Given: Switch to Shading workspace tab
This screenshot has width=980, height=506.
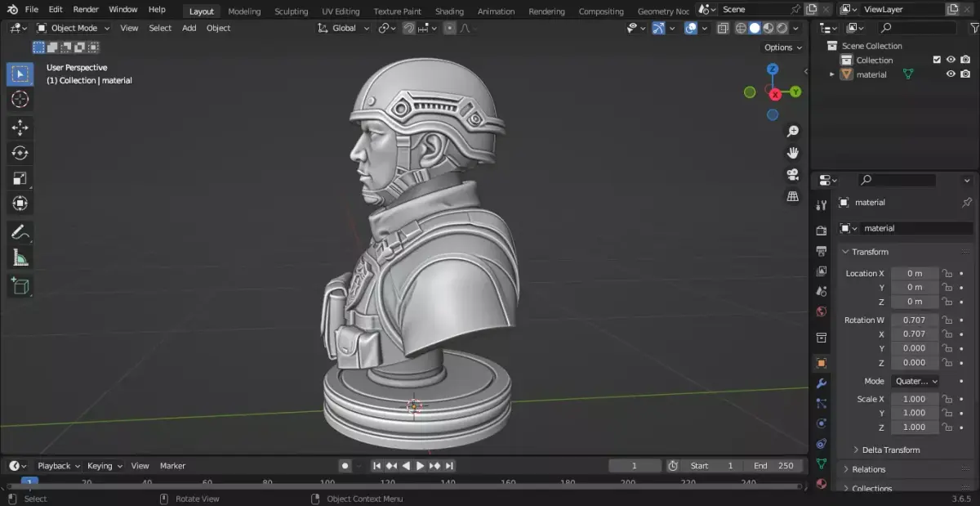Looking at the screenshot, I should (449, 11).
